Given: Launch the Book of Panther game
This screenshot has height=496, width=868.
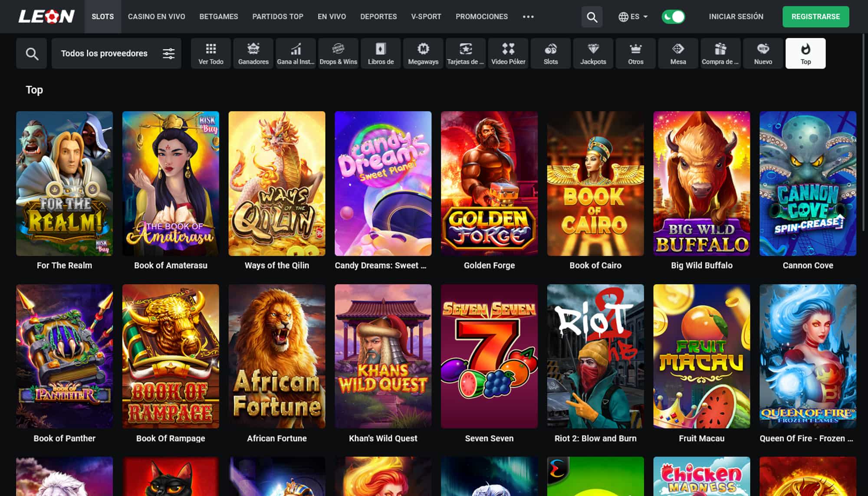Looking at the screenshot, I should pyautogui.click(x=64, y=356).
